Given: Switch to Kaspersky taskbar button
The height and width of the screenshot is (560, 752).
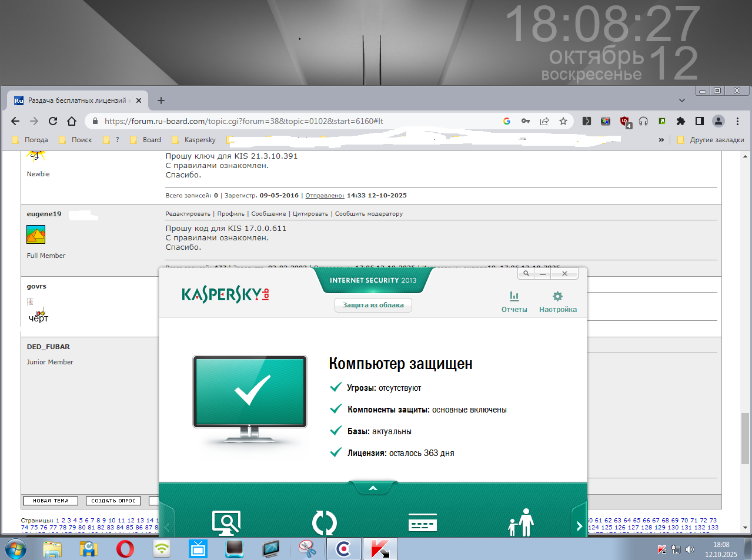Looking at the screenshot, I should point(380,549).
